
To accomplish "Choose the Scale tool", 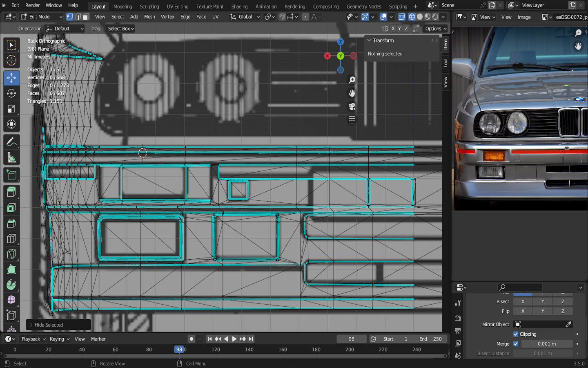I will [x=11, y=109].
